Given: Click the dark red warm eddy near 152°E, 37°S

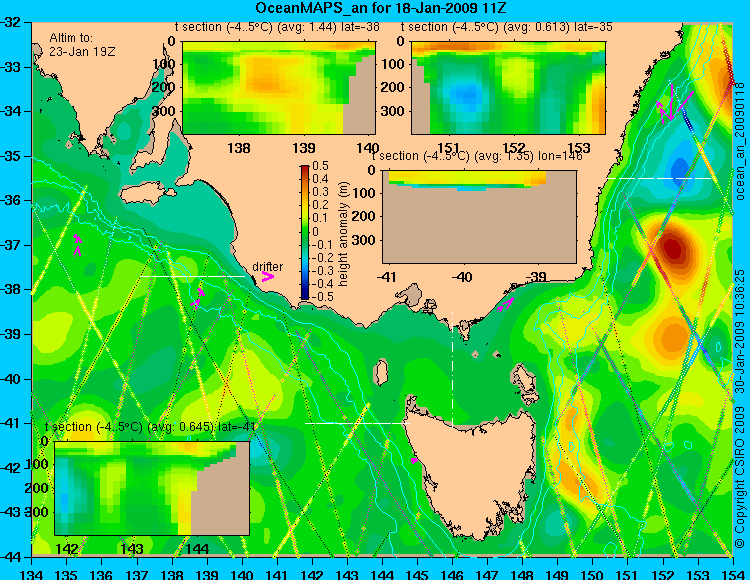Looking at the screenshot, I should (x=672, y=248).
